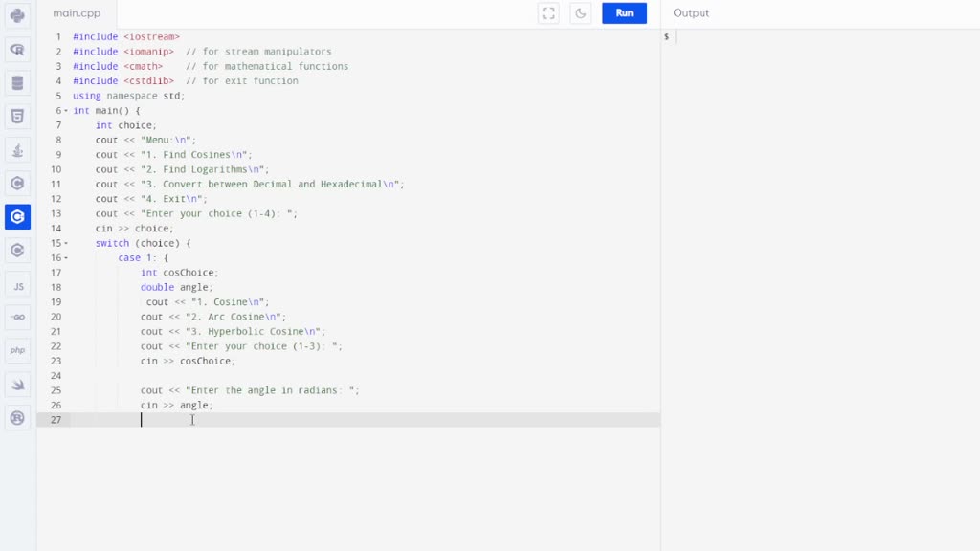Open the Python compiler from sidebar
Screen dimensions: 980x551
17,15
